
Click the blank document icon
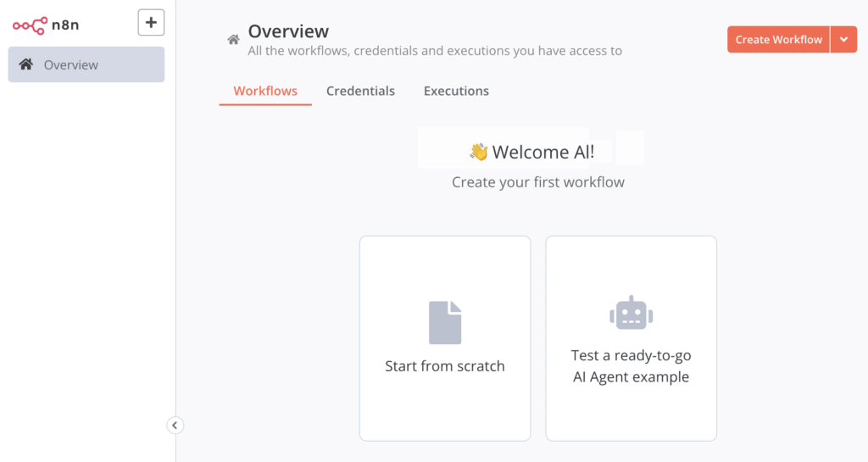click(445, 323)
